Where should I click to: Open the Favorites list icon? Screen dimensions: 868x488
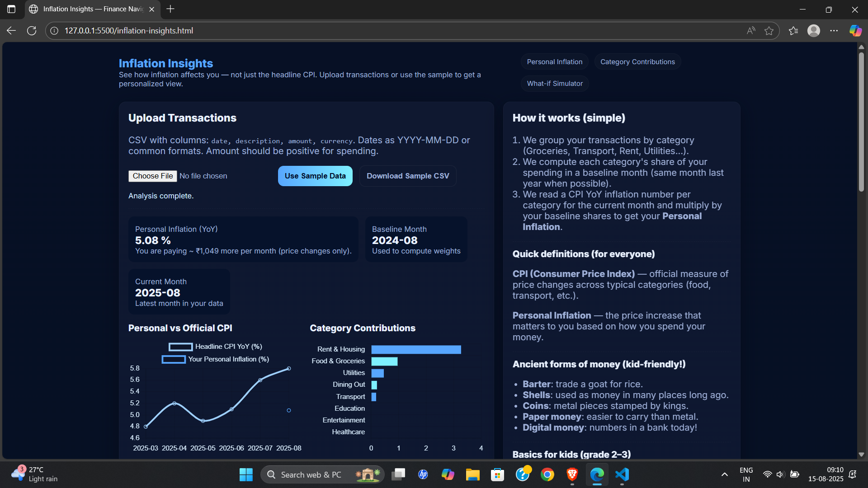coord(793,31)
